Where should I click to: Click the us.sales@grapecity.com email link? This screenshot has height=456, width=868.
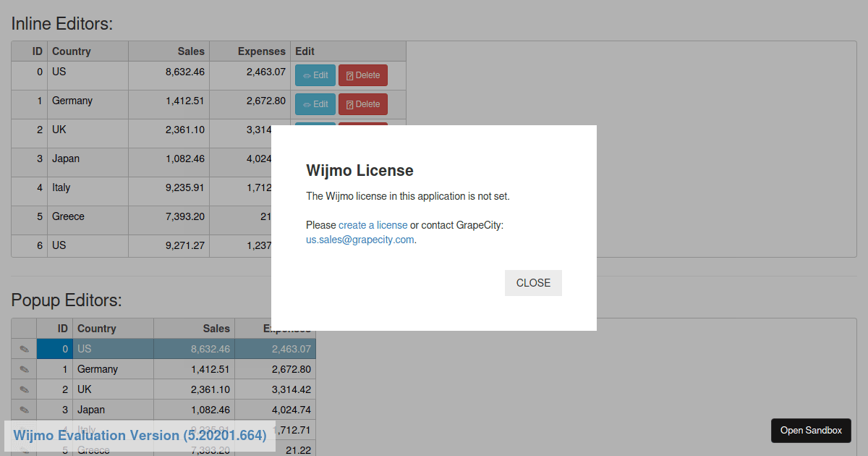click(359, 240)
